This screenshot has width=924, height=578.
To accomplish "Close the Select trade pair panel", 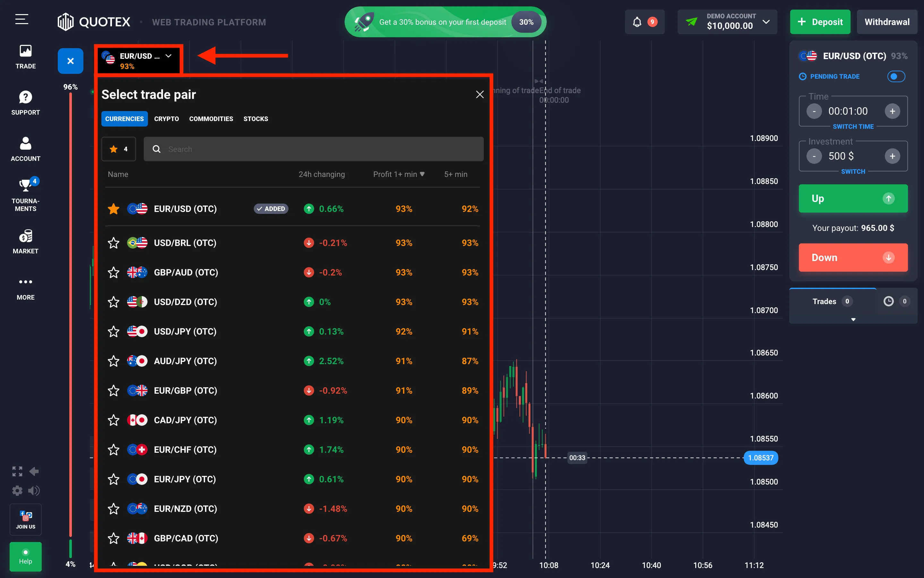I will pos(480,94).
